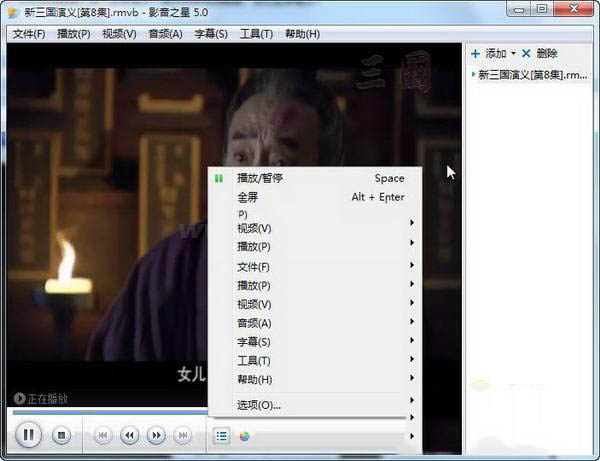600x461 pixels.
Task: Open the 添加 dropdown arrow
Action: pos(513,54)
